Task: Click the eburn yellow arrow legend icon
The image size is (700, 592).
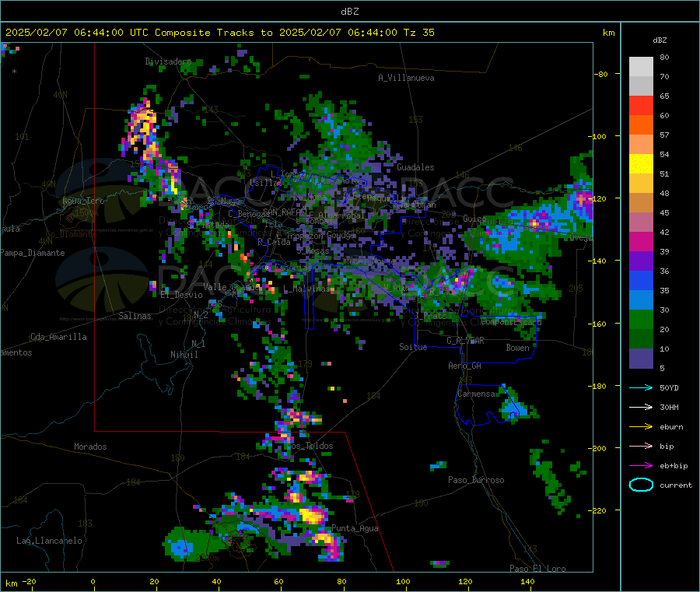Action: coord(641,426)
